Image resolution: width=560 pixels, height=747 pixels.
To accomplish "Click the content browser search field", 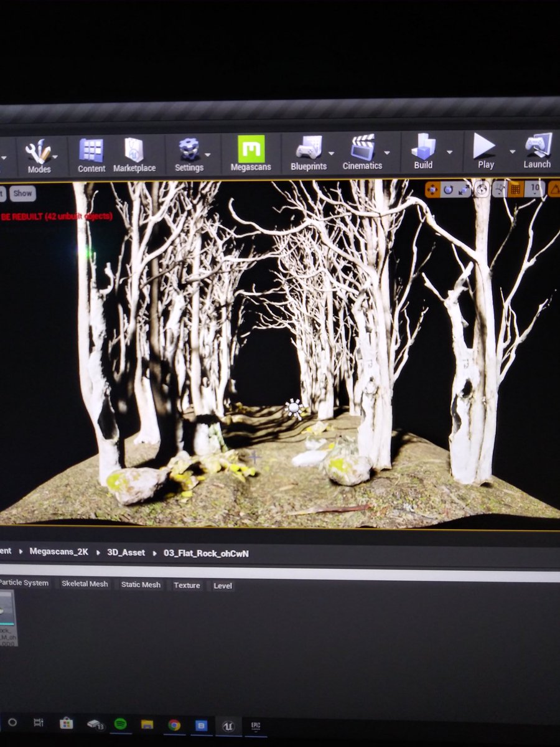I will click(280, 573).
